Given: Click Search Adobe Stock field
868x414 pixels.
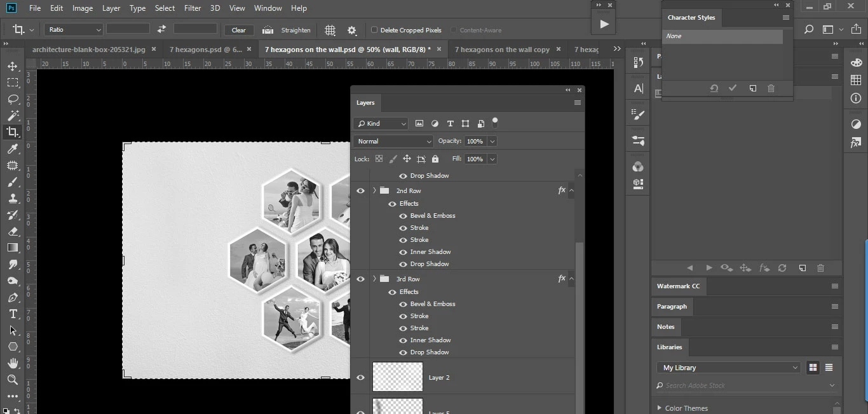Looking at the screenshot, I should coord(746,385).
